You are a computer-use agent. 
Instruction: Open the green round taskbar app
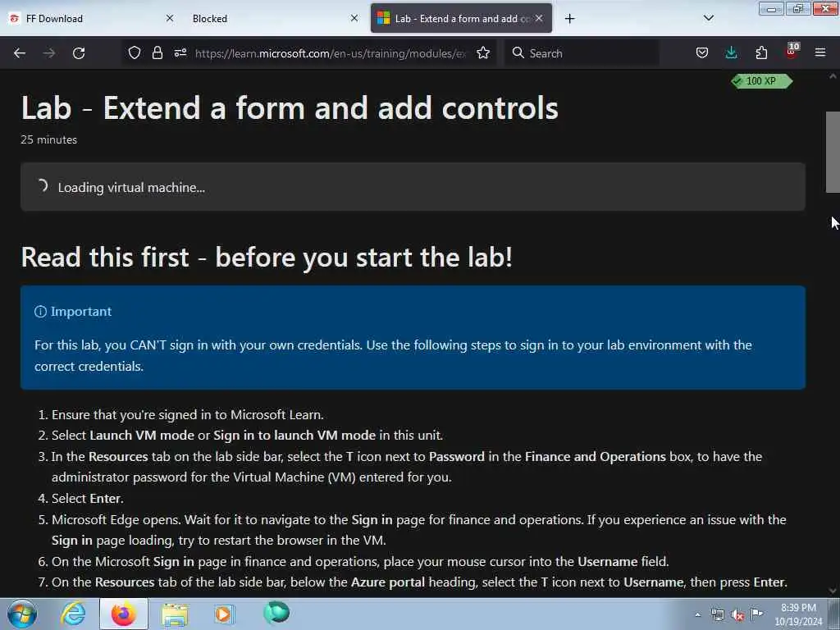pos(276,613)
